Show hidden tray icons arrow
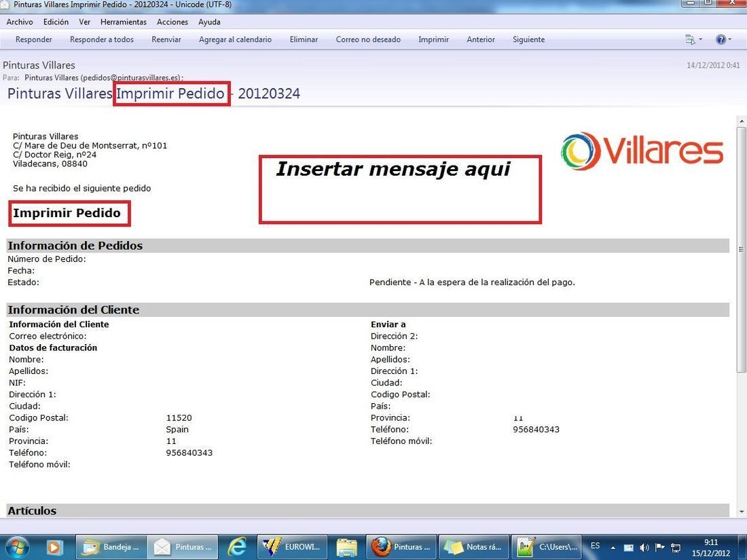Image resolution: width=747 pixels, height=560 pixels. coord(613,548)
